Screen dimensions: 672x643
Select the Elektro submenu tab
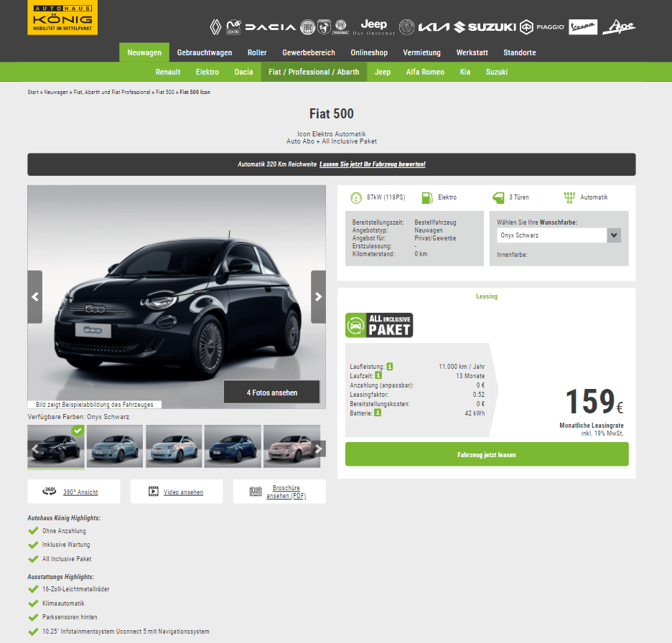tap(207, 72)
